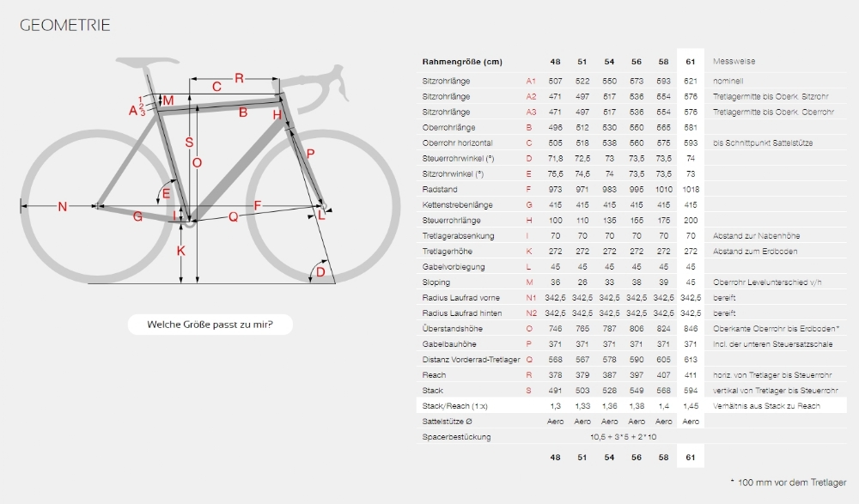Click the red N label on diagram
Image resolution: width=859 pixels, height=504 pixels.
(x=63, y=207)
